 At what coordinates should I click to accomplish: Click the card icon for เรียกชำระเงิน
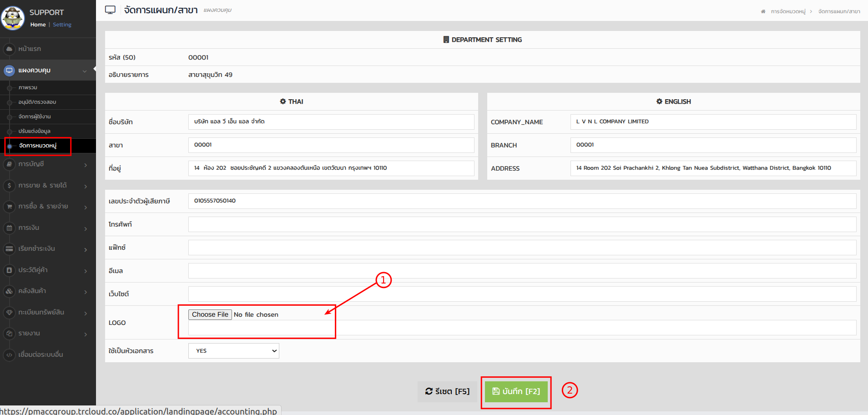coord(9,249)
